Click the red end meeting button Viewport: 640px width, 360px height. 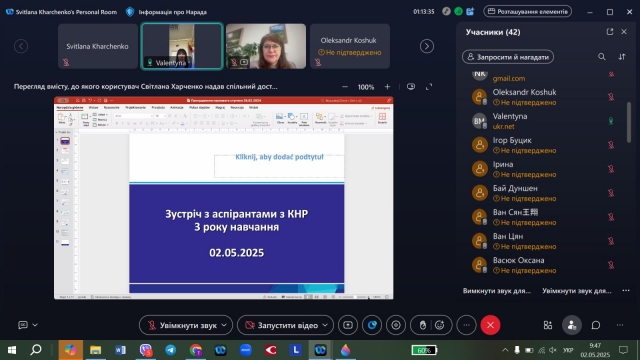(x=490, y=325)
